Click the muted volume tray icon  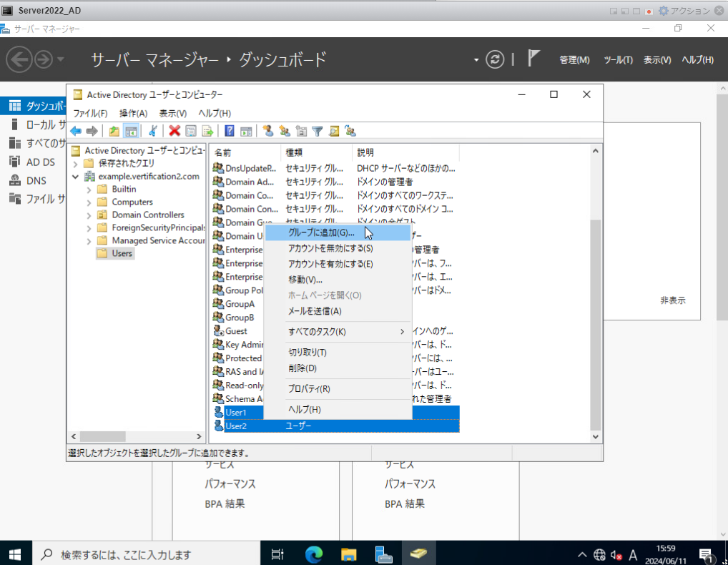[616, 554]
